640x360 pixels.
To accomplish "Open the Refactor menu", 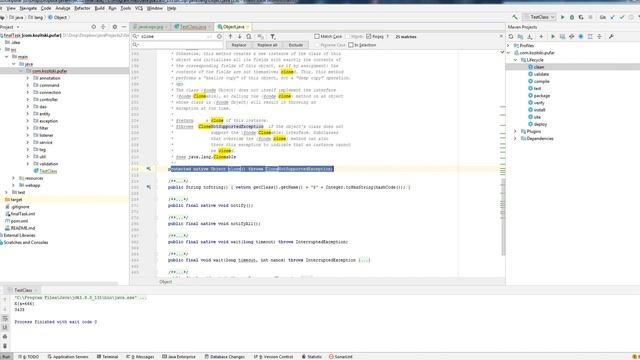I will tap(82, 8).
